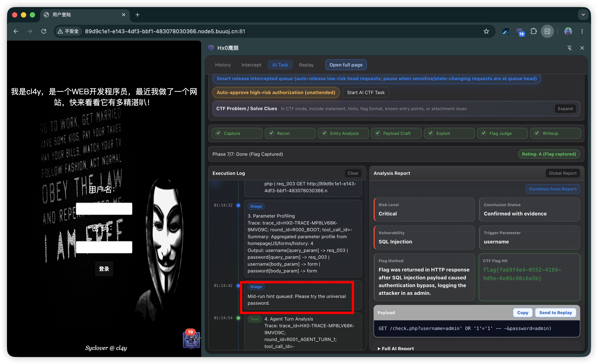598x364 pixels.
Task: Click the payload GET /check.php code text
Action: point(465,329)
